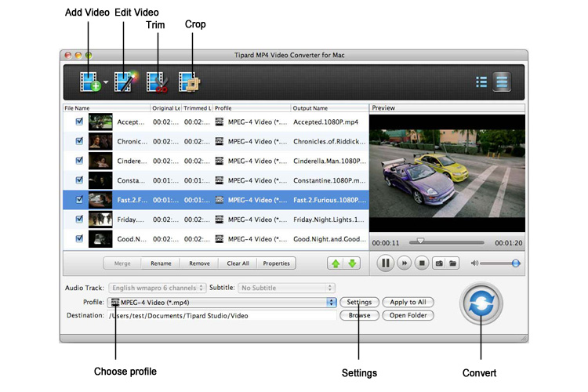
Task: Select the Trim scissors tool
Action: (157, 82)
